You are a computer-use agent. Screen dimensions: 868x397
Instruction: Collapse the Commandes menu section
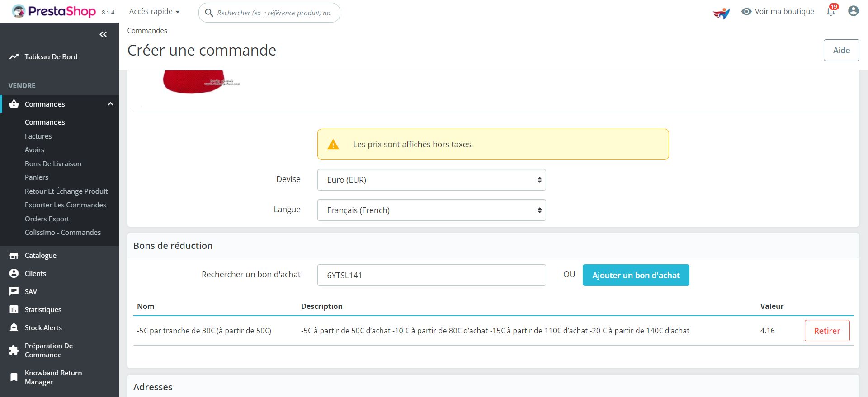110,104
